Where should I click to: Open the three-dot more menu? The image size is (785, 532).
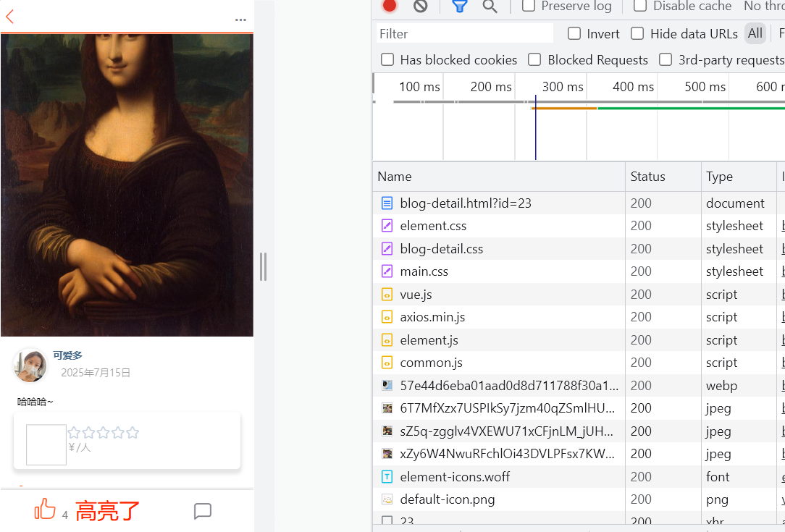point(240,20)
